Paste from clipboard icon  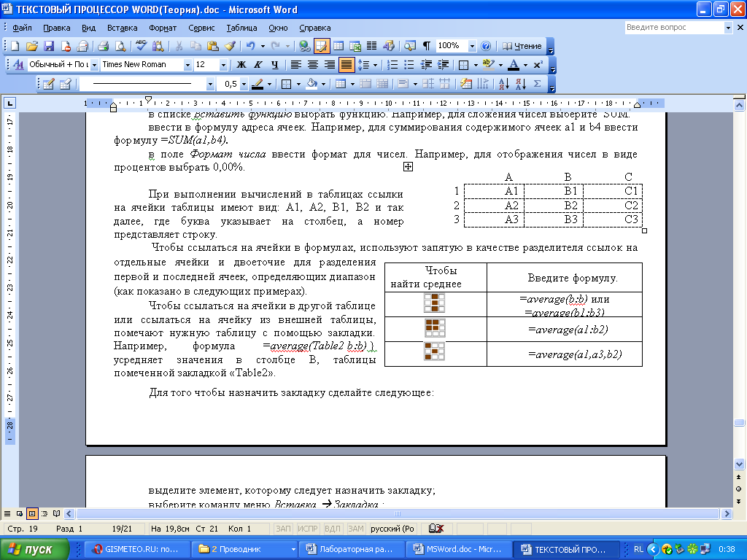point(212,46)
